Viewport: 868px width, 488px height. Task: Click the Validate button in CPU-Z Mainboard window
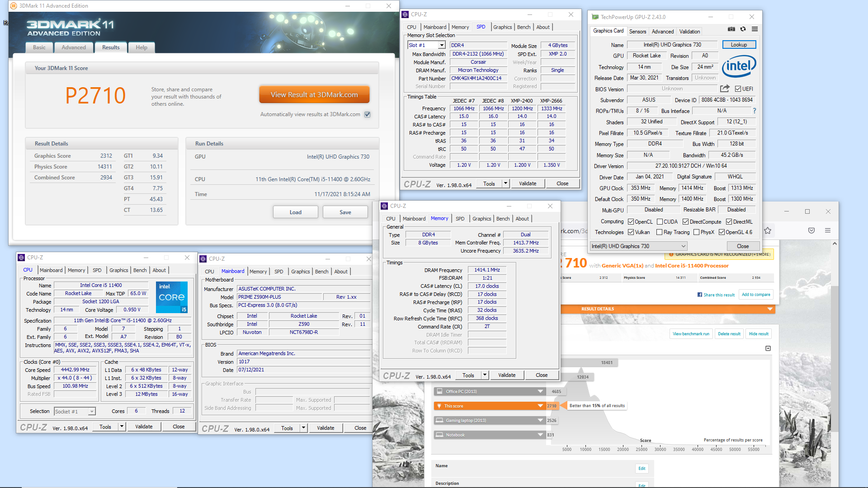coord(325,428)
